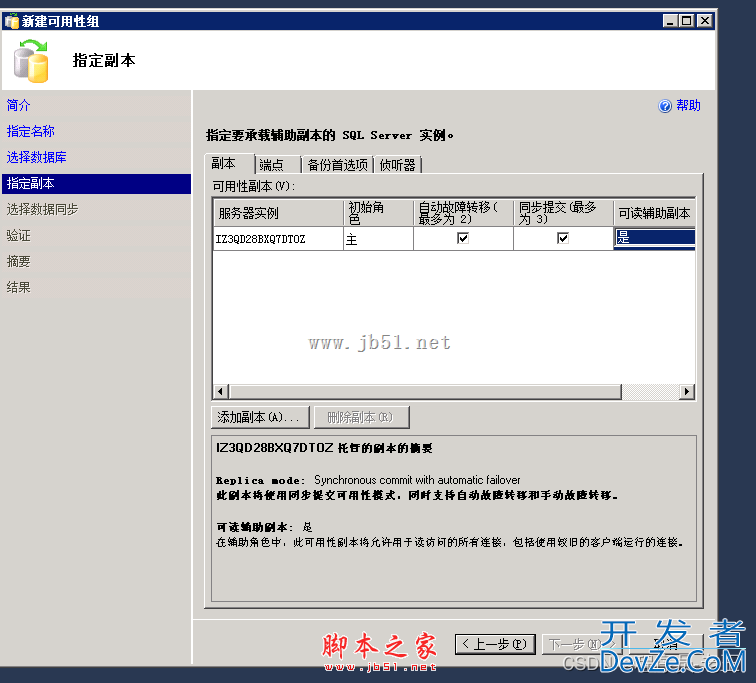Click the Replica mode summary line
This screenshot has width=756, height=683.
tap(368, 480)
